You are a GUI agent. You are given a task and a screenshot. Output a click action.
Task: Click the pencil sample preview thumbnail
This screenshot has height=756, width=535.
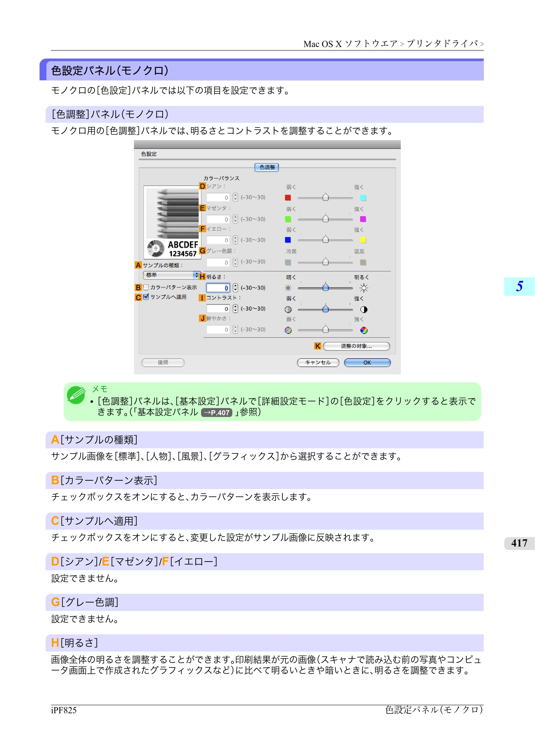coord(172,222)
